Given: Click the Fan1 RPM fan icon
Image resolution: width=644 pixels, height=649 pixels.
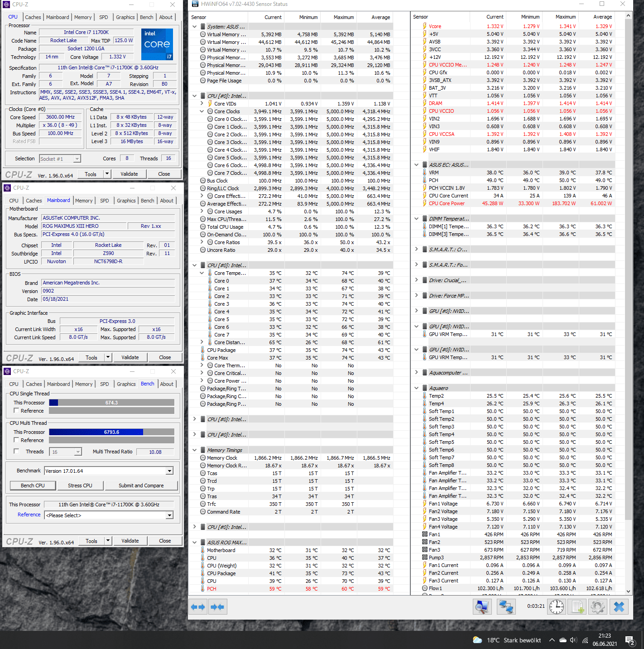Looking at the screenshot, I should pyautogui.click(x=425, y=534).
